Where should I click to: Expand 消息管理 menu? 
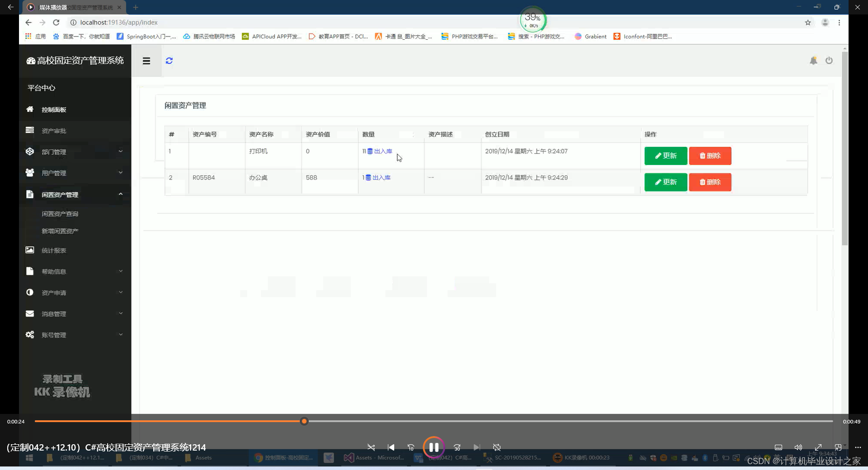point(75,314)
